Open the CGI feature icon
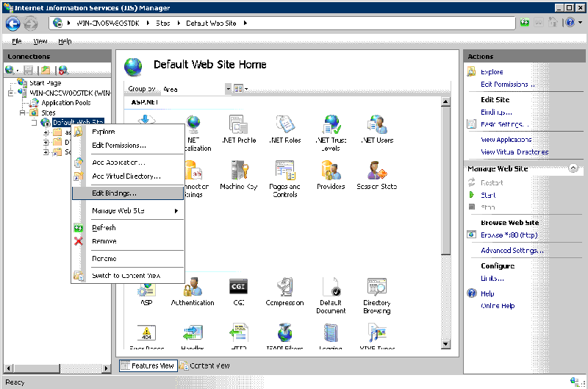 [238, 288]
